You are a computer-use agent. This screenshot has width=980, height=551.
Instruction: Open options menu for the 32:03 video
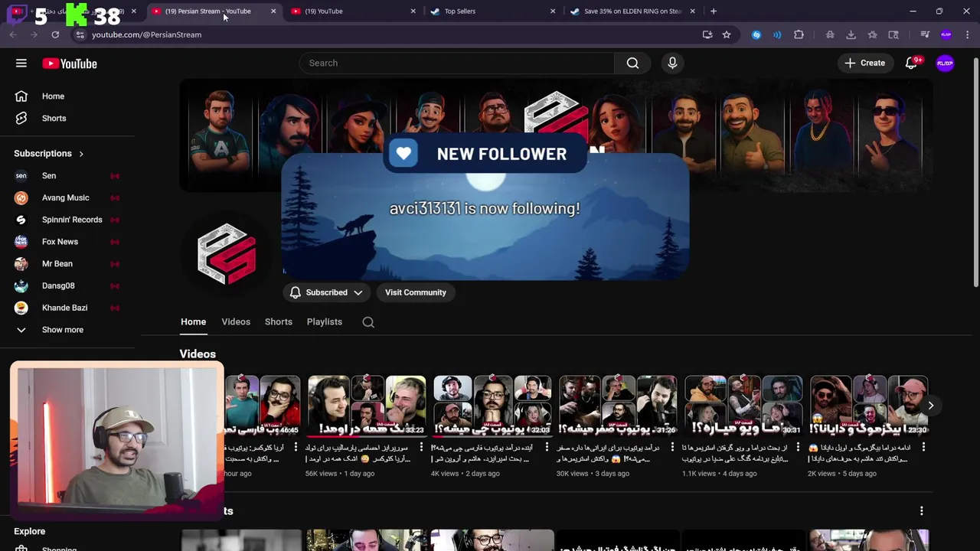tap(547, 448)
